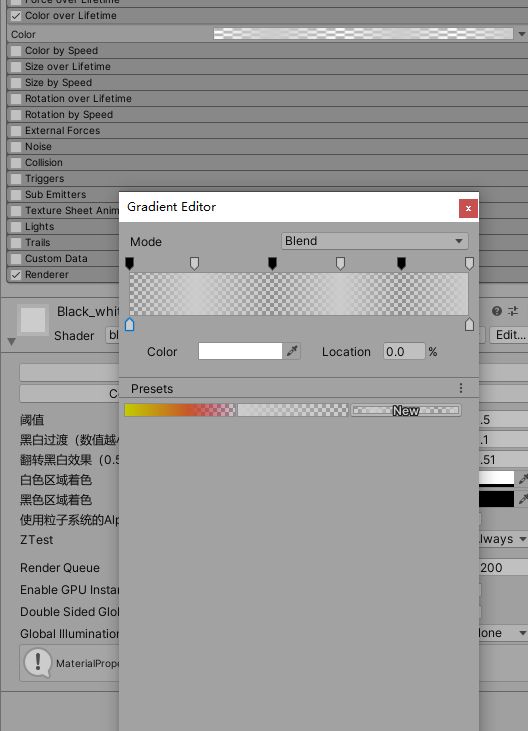This screenshot has width=528, height=731.
Task: Open the Collision module section
Action: (44, 163)
